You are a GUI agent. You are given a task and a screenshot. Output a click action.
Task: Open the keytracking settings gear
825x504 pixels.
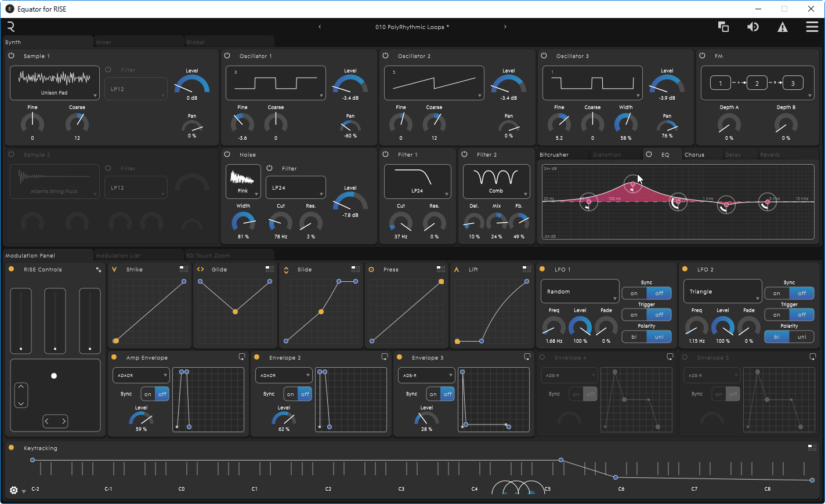[14, 491]
